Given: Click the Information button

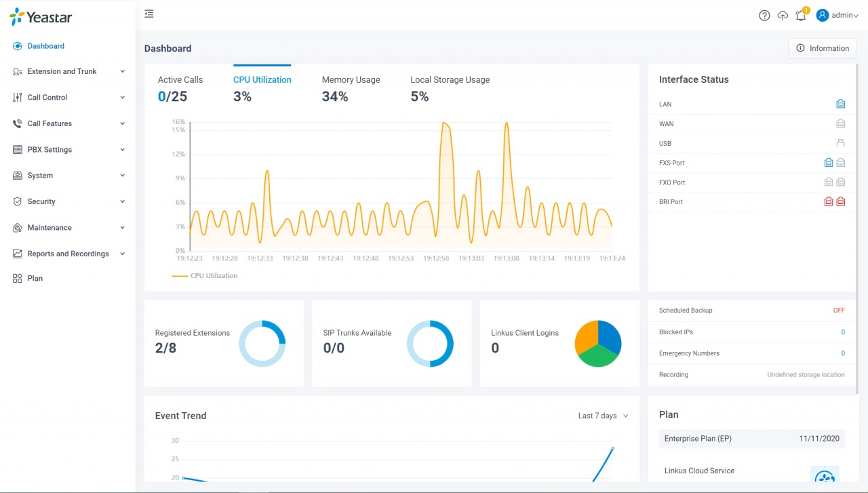Looking at the screenshot, I should click(822, 48).
